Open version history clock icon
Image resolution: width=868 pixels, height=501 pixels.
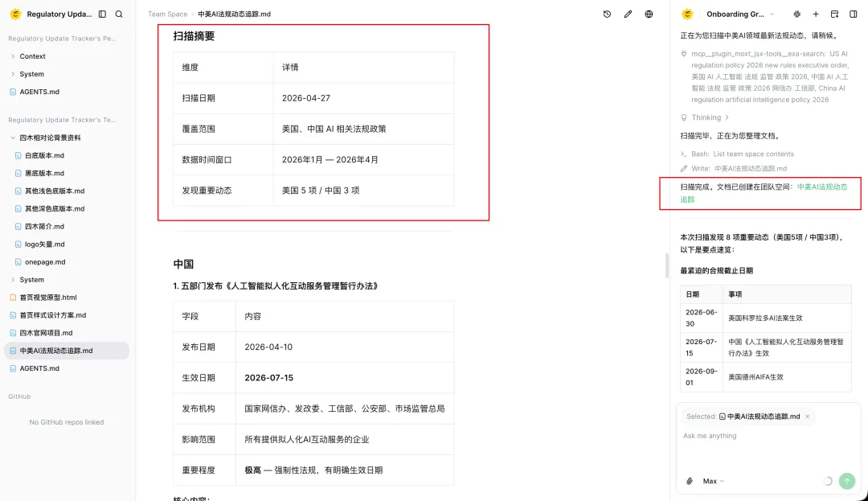coord(607,14)
